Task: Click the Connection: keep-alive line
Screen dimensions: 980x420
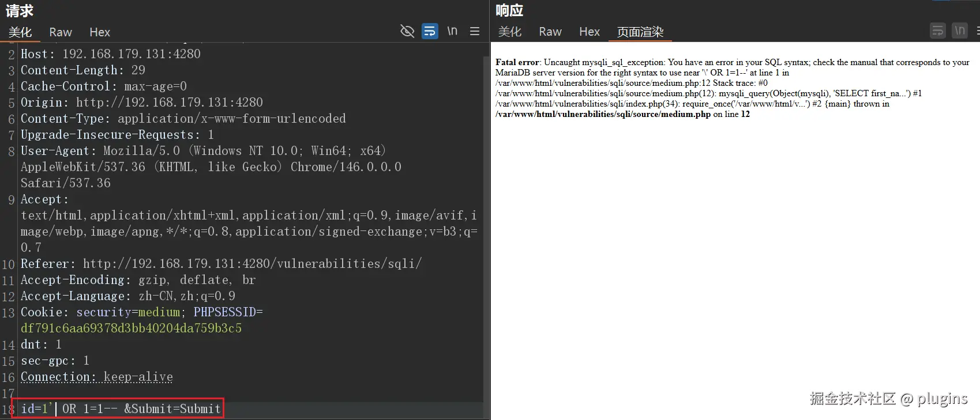Action: pyautogui.click(x=97, y=377)
